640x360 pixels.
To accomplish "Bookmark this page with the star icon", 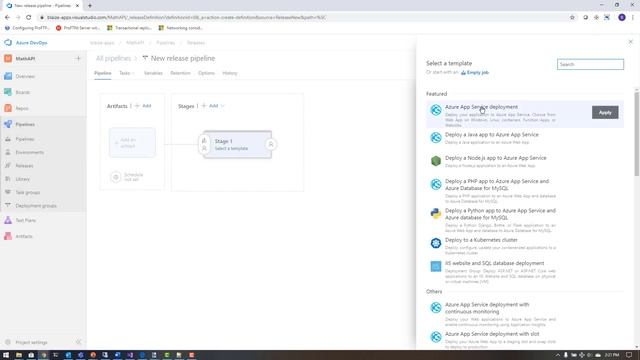I will click(x=572, y=18).
